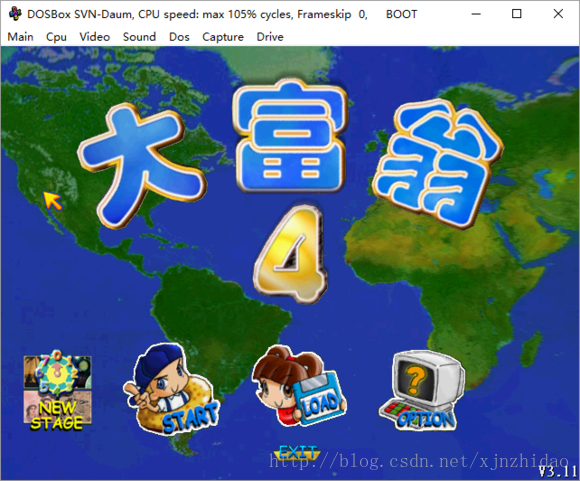Minimize the DOSBox window
The width and height of the screenshot is (580, 481).
click(x=476, y=14)
